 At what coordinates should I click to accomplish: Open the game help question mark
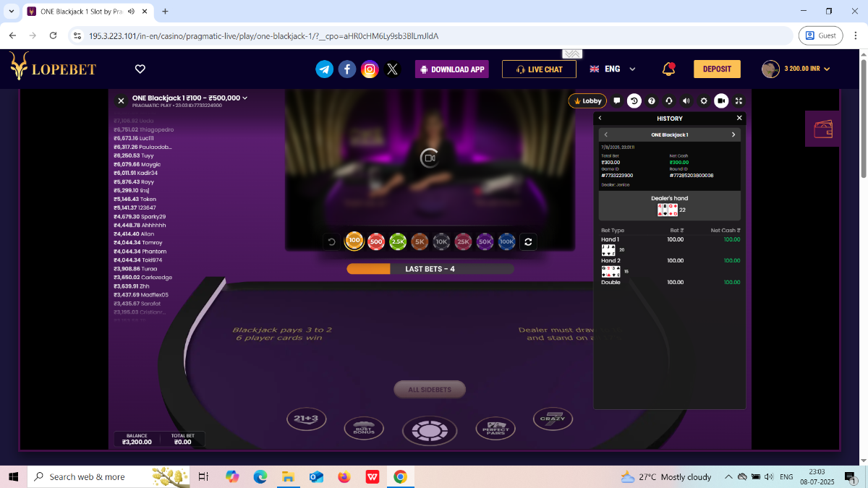click(x=652, y=101)
